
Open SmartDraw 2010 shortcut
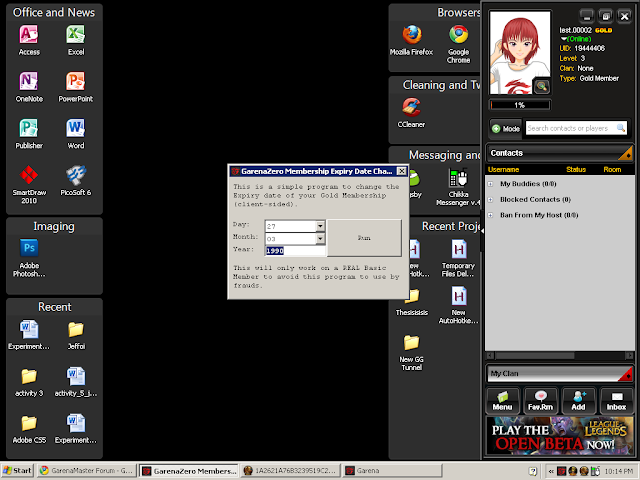click(x=29, y=184)
